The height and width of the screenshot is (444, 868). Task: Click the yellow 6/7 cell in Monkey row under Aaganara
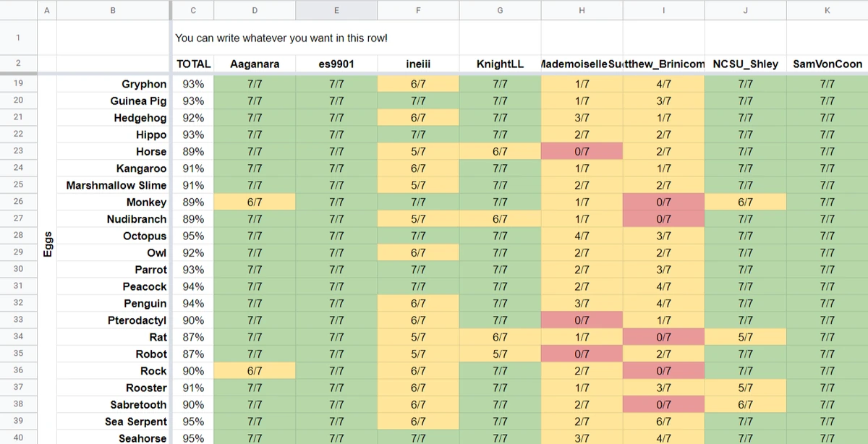[255, 202]
